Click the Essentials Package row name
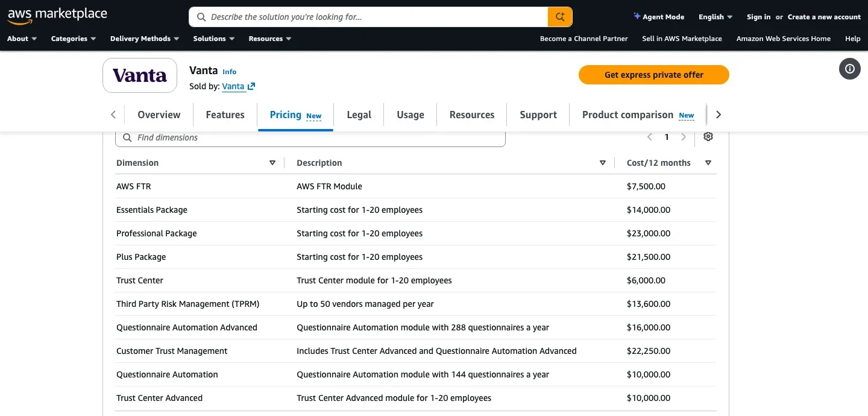This screenshot has height=416, width=868. tap(152, 210)
